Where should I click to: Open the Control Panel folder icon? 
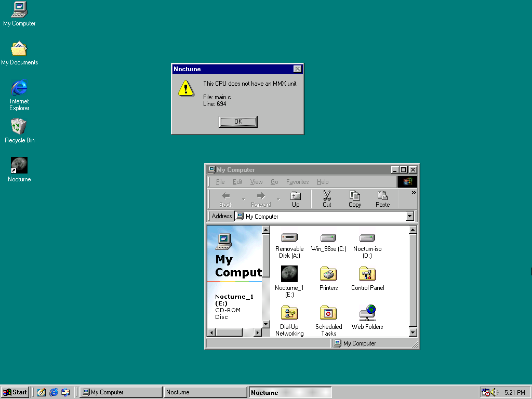pyautogui.click(x=367, y=274)
